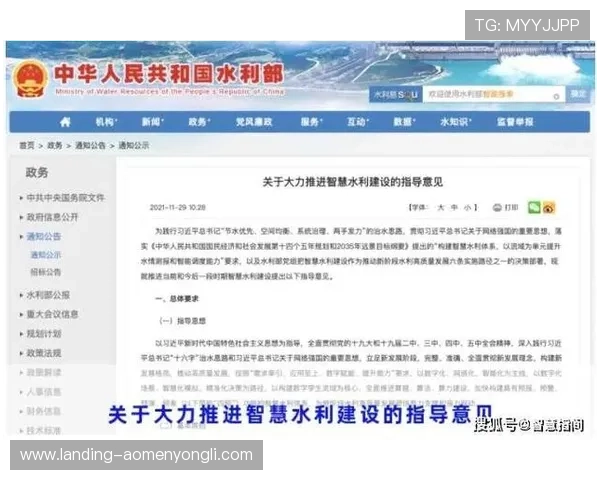Share article via green WeChat icon
Image resolution: width=600 pixels, height=480 pixels.
(534, 207)
